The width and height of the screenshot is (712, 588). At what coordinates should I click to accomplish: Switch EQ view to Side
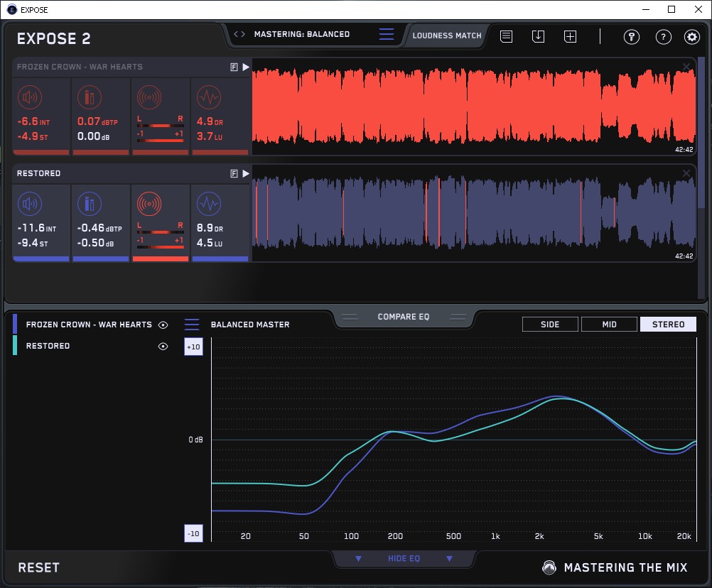click(x=550, y=325)
